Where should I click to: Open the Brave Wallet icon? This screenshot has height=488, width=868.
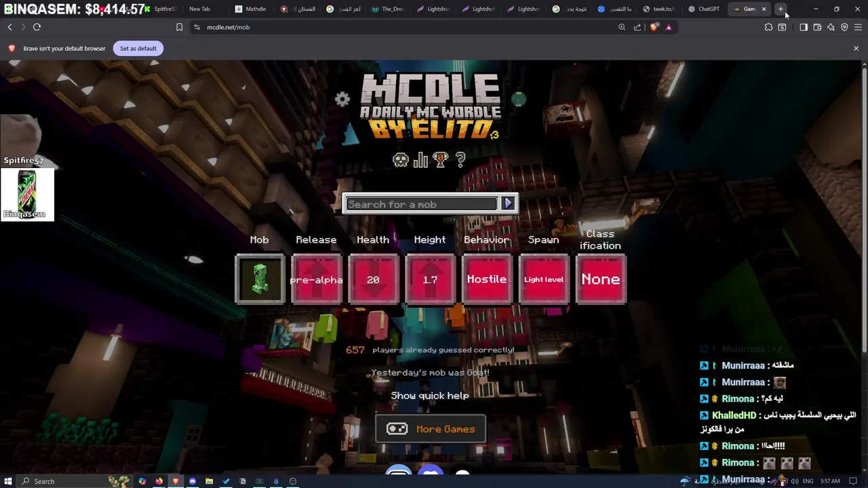coord(817,27)
